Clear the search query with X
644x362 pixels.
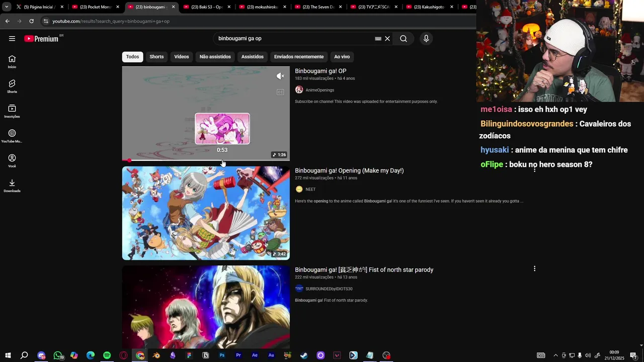387,39
